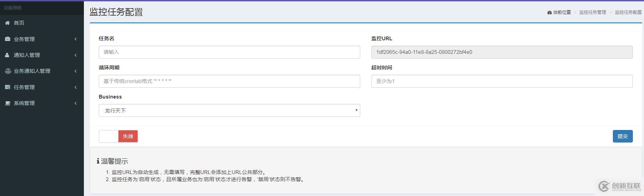Focus the 任务名 input field

229,52
